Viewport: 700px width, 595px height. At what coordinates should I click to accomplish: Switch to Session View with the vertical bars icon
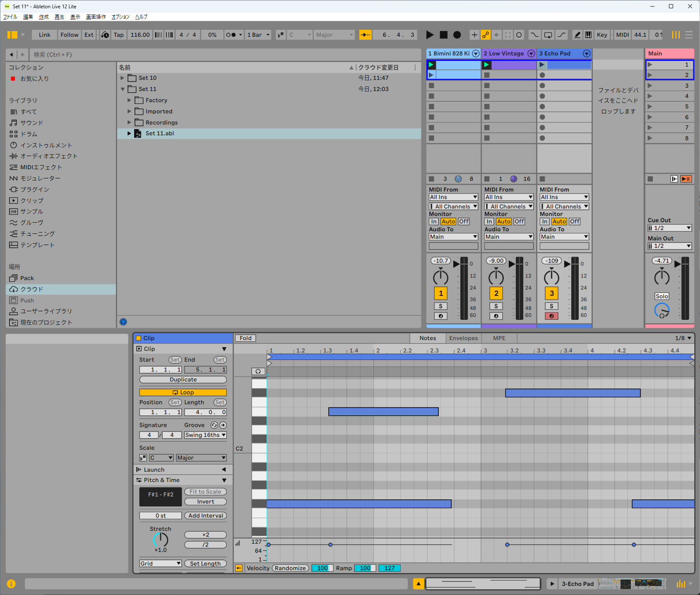[676, 35]
